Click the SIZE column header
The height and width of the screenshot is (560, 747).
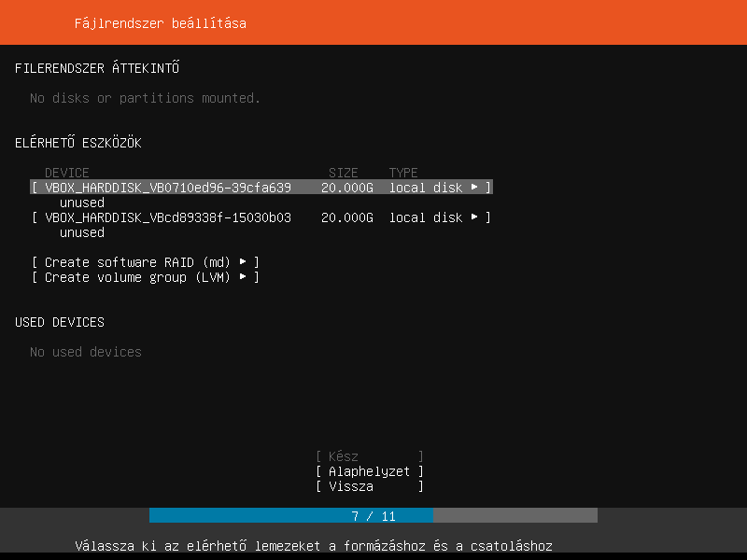point(344,173)
